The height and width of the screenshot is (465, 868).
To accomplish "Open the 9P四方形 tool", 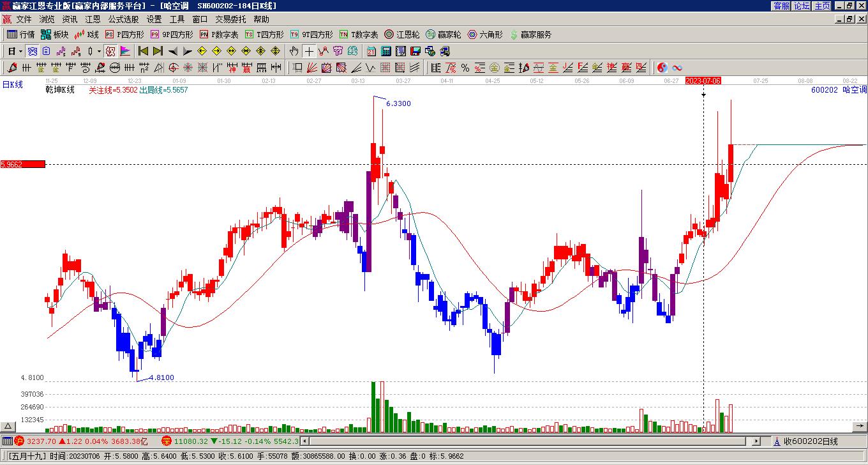I will 172,34.
